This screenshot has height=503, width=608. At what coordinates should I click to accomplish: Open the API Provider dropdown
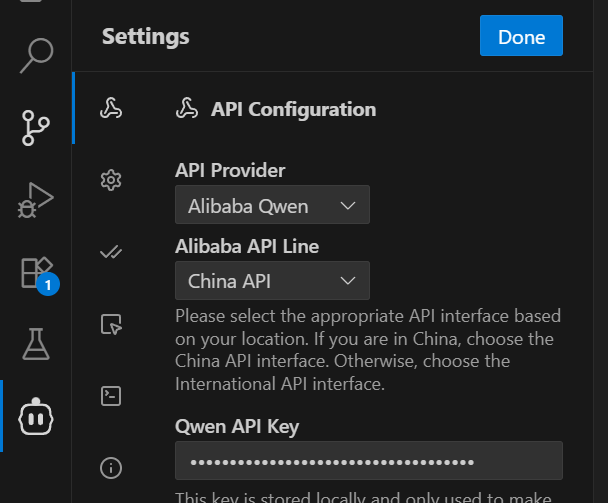pyautogui.click(x=272, y=205)
